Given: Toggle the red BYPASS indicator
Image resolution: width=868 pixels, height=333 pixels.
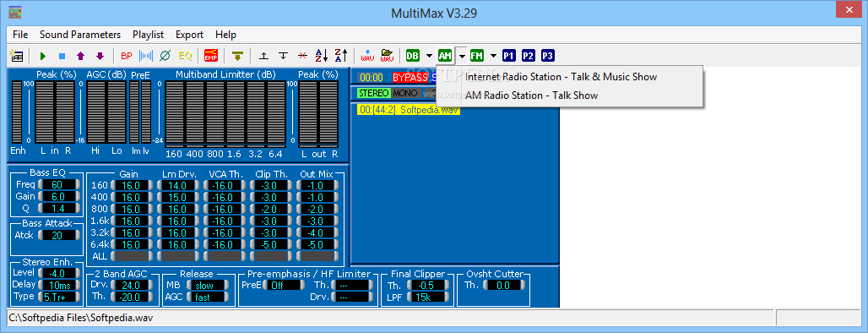Looking at the screenshot, I should (x=410, y=78).
